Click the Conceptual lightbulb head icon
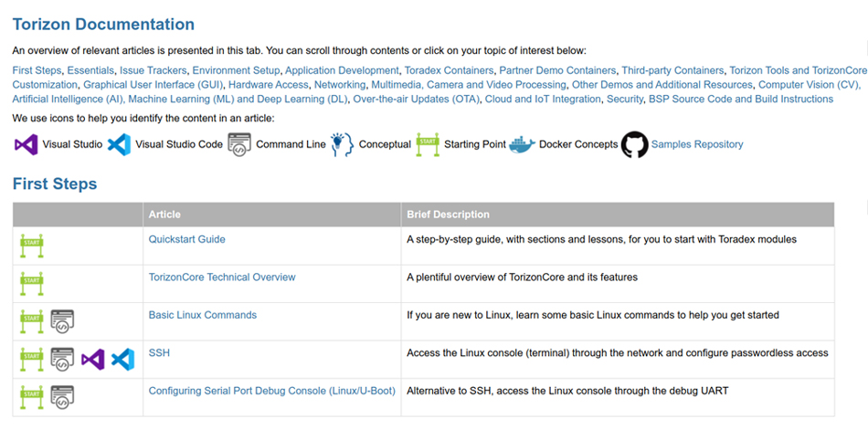The image size is (868, 429). tap(342, 144)
